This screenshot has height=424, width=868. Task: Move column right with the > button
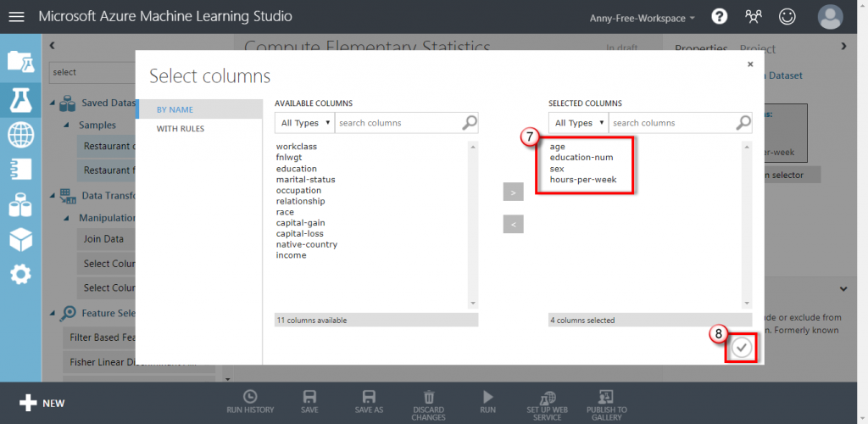point(513,193)
